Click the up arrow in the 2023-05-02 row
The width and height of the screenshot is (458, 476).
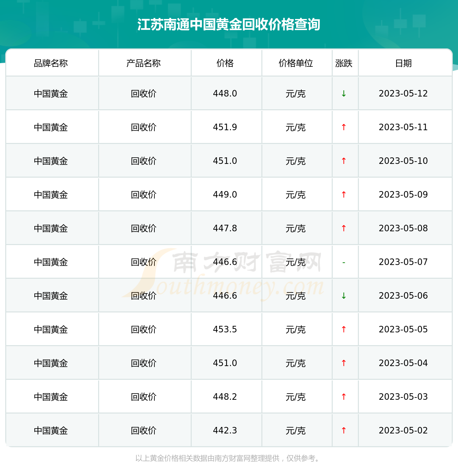344,431
